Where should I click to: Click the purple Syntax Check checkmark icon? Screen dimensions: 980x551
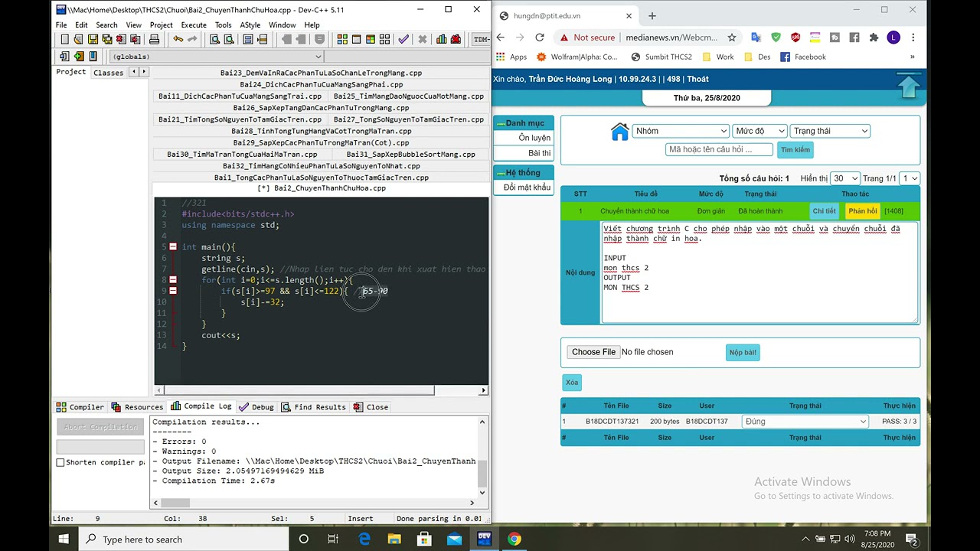[x=403, y=40]
